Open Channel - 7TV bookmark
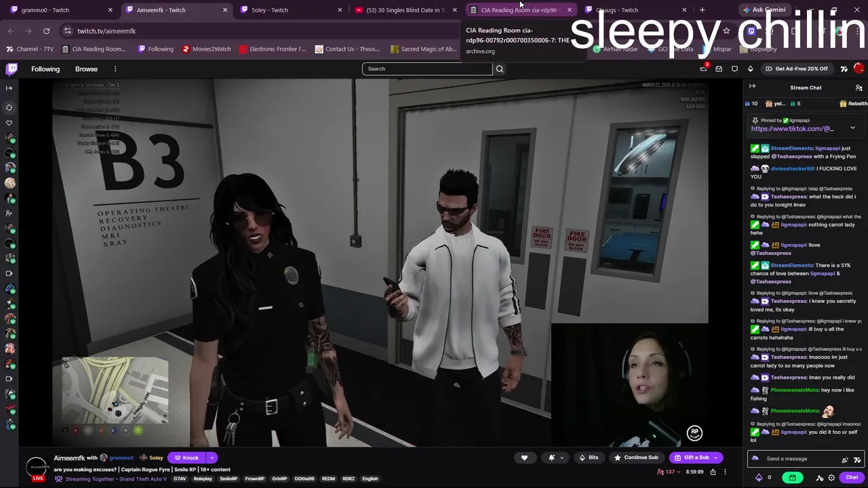Image resolution: width=868 pixels, height=488 pixels. [x=30, y=49]
